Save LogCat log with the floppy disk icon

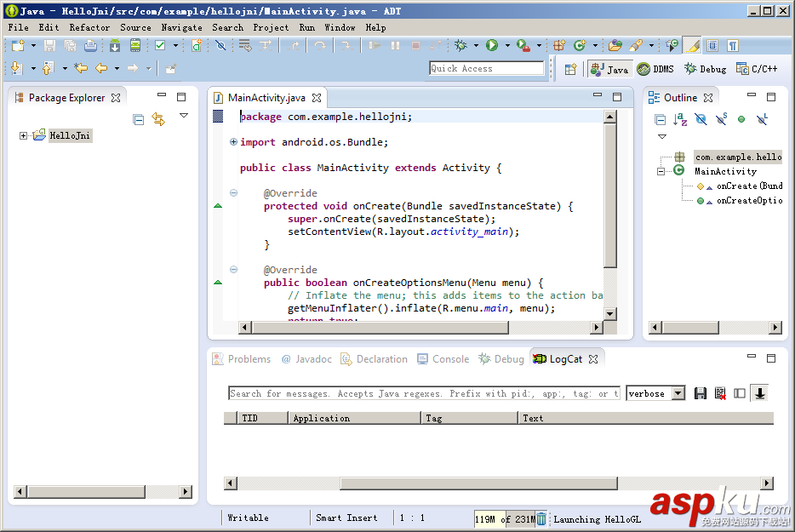(x=701, y=393)
